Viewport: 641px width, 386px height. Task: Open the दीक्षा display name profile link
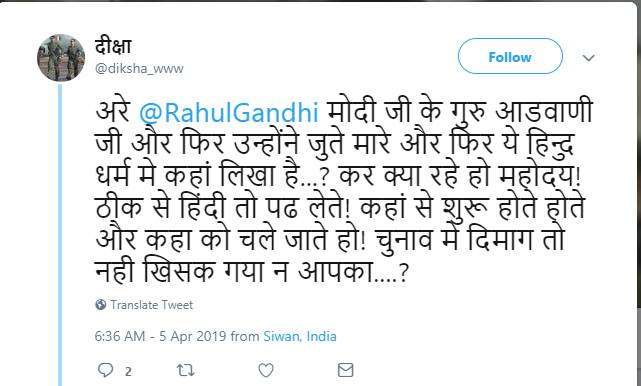point(113,46)
